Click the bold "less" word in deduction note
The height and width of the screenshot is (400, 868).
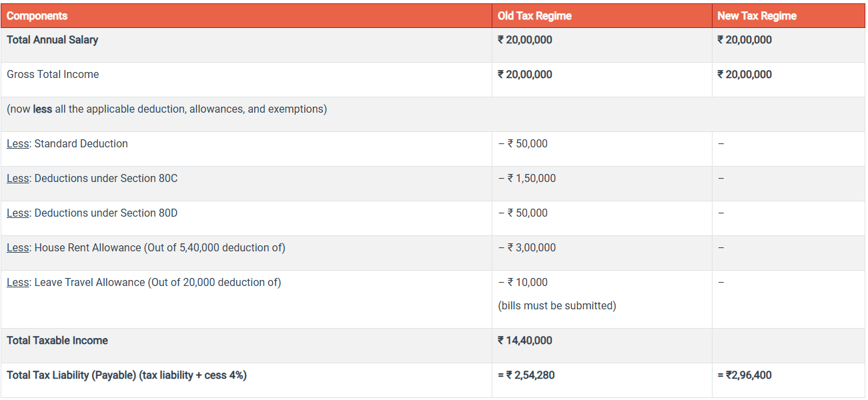point(43,109)
